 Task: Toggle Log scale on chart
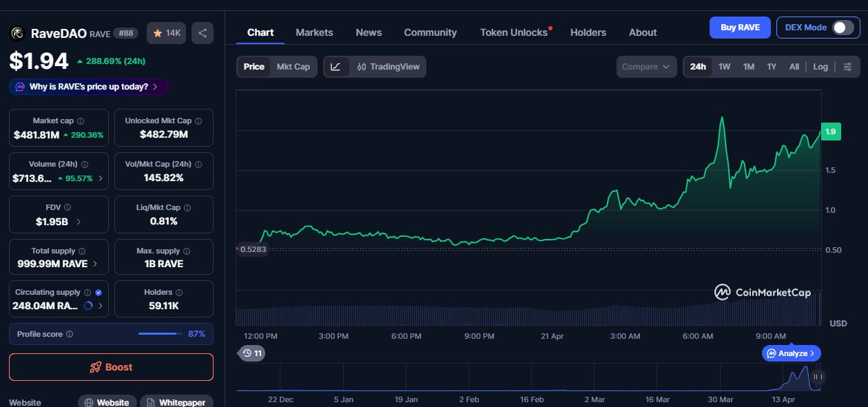[x=820, y=67]
